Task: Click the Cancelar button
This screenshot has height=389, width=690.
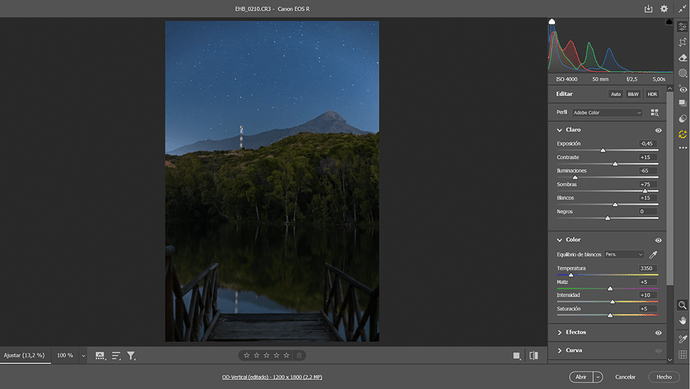Action: 625,377
